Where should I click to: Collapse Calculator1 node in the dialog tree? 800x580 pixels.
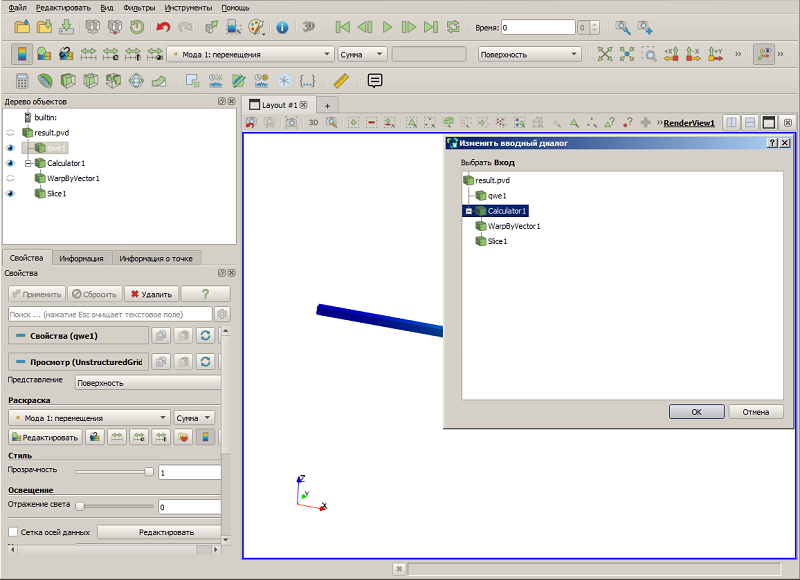pos(468,211)
